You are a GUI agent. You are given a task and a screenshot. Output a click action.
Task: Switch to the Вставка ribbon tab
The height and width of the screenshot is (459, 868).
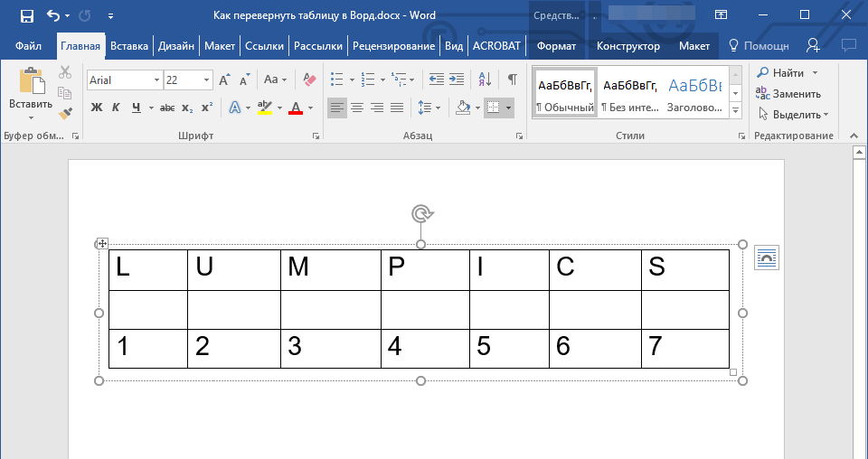pos(129,46)
